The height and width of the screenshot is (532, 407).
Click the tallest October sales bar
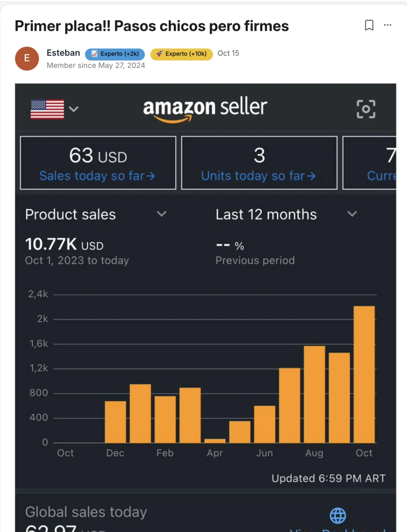tap(364, 374)
